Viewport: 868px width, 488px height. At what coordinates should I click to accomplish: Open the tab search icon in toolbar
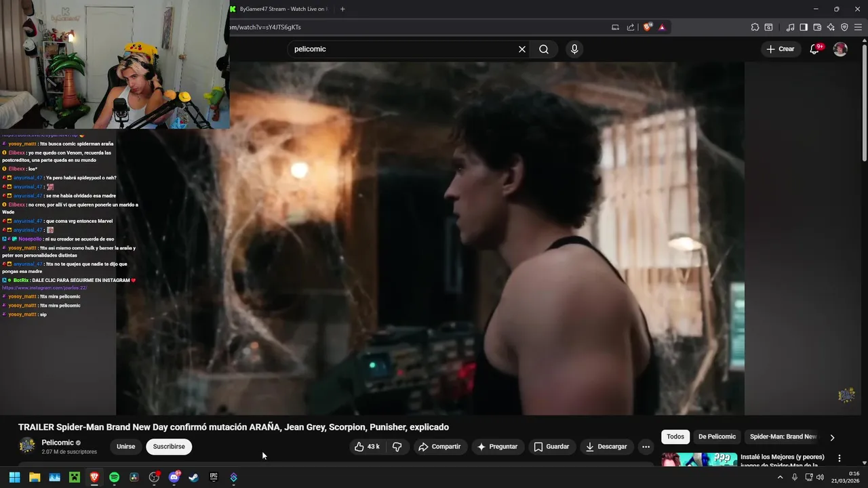coord(768,27)
